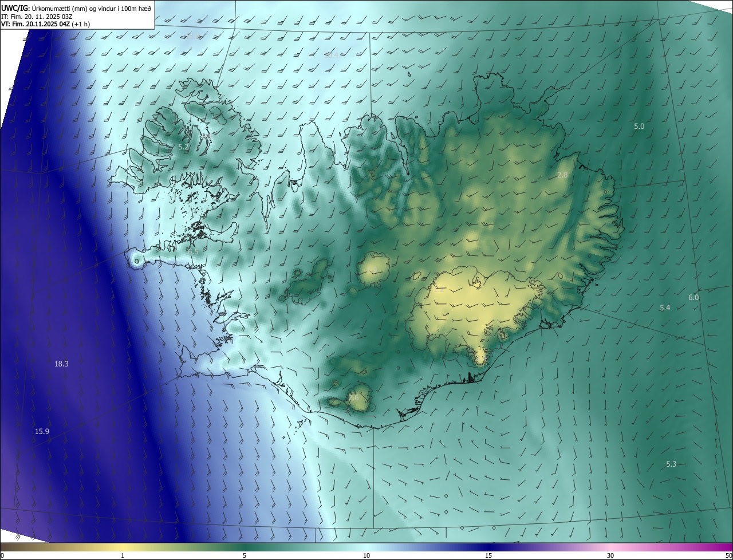Image resolution: width=733 pixels, height=560 pixels.
Task: Click the 5.2 value on the Westfjords
Action: click(183, 147)
